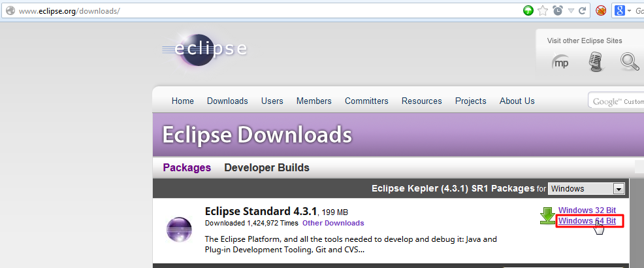Viewport: 644px width, 268px height.
Task: Click the Eclipse logo
Action: 204,50
